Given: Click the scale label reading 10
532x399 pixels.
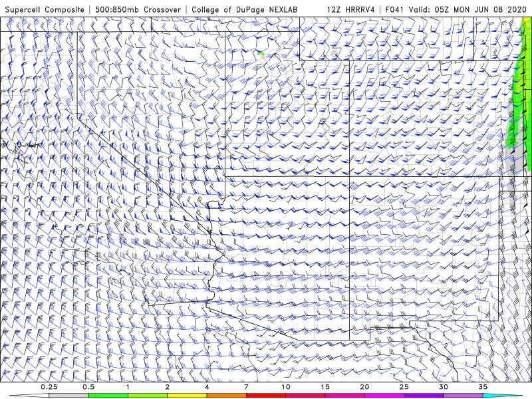Looking at the screenshot, I should coord(286,387).
